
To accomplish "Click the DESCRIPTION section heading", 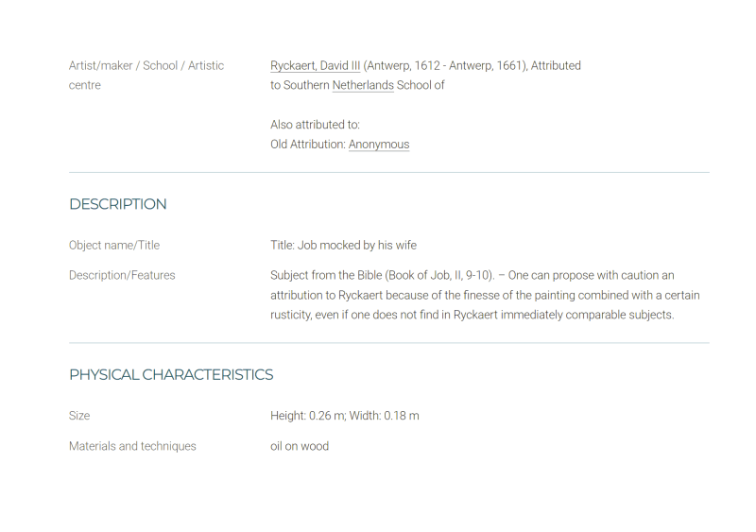I will 117,204.
